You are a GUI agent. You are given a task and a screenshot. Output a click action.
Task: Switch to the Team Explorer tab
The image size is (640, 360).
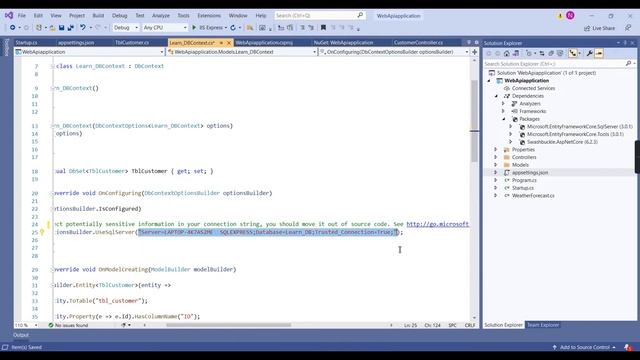tap(543, 325)
